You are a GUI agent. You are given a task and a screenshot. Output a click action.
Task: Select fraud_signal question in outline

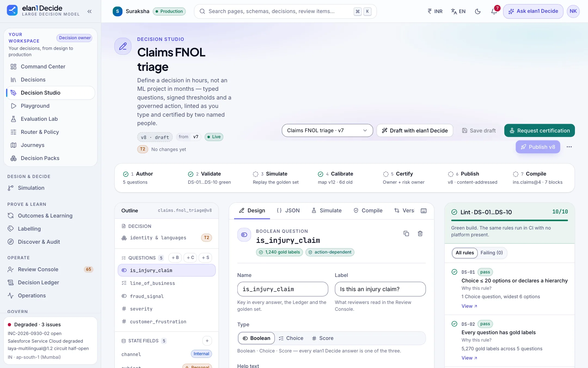pyautogui.click(x=167, y=296)
